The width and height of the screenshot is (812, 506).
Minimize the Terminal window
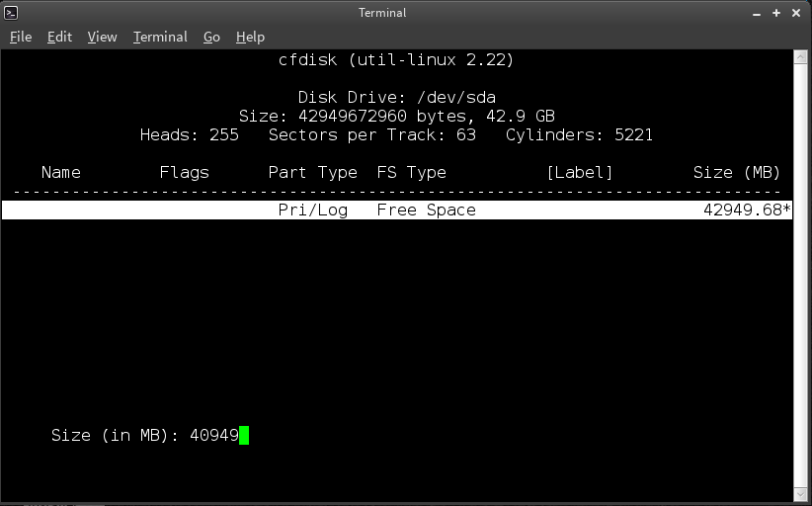pyautogui.click(x=757, y=14)
